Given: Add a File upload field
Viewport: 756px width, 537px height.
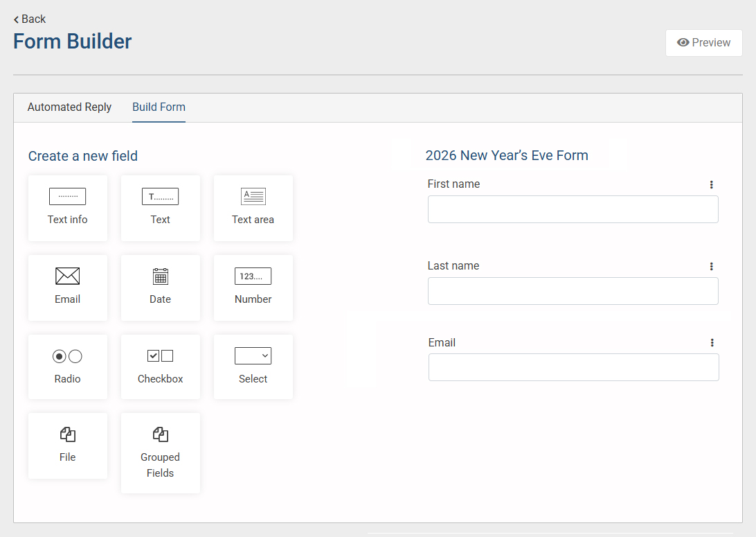Looking at the screenshot, I should coord(68,445).
